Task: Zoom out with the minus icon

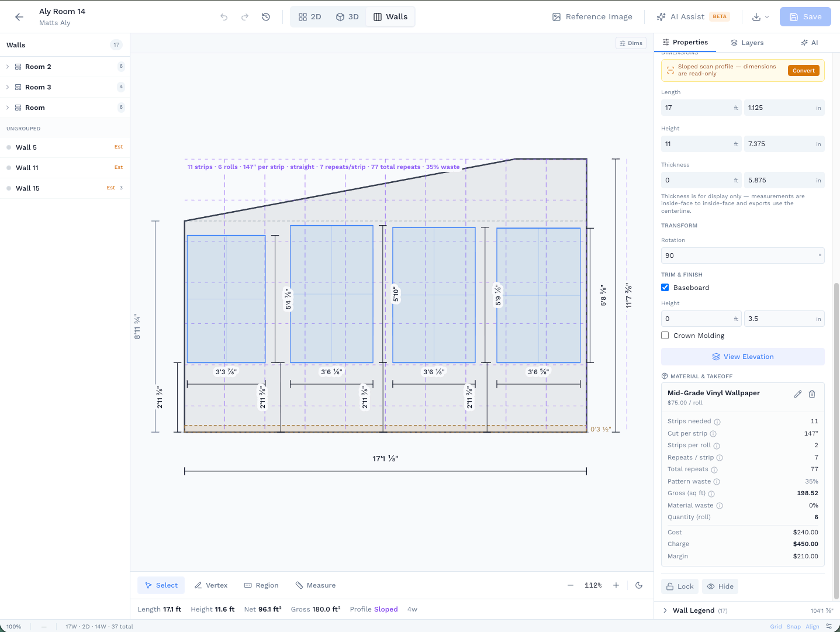Action: [x=571, y=585]
